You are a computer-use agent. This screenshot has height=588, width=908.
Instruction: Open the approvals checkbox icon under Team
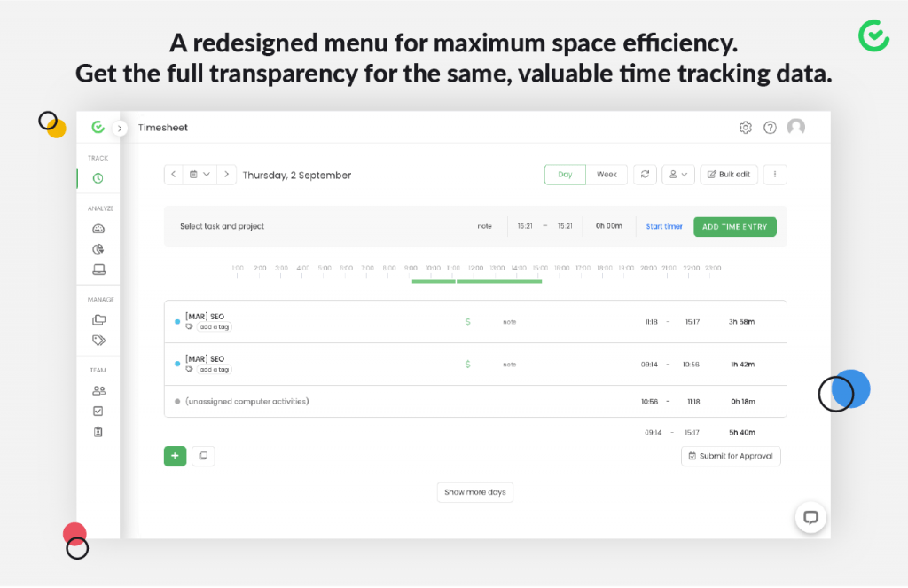point(98,412)
